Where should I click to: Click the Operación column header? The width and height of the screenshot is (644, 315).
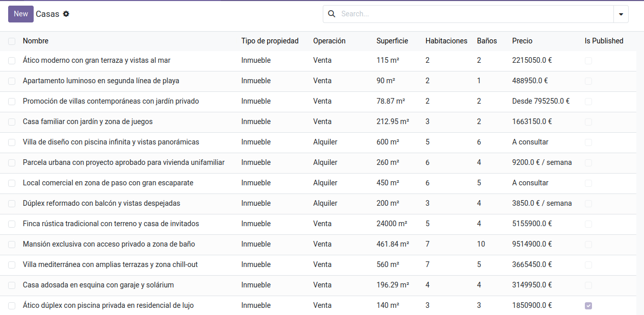tap(329, 41)
